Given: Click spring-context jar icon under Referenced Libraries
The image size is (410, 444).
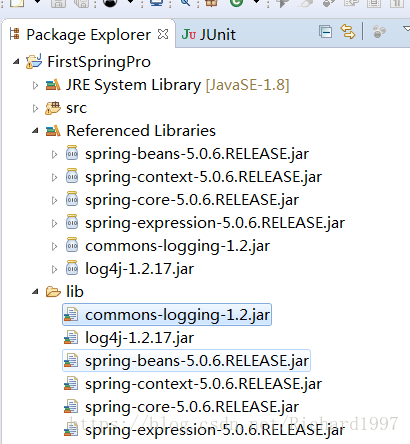Looking at the screenshot, I should click(72, 176).
